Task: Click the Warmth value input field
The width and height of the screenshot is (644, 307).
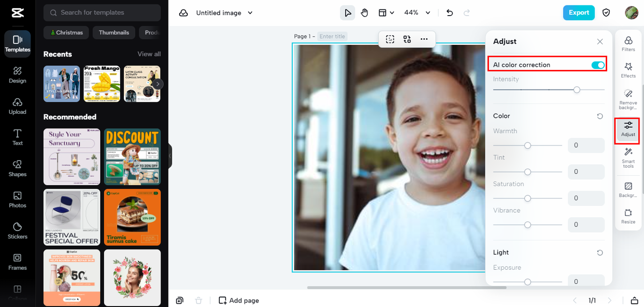Action: coord(586,145)
